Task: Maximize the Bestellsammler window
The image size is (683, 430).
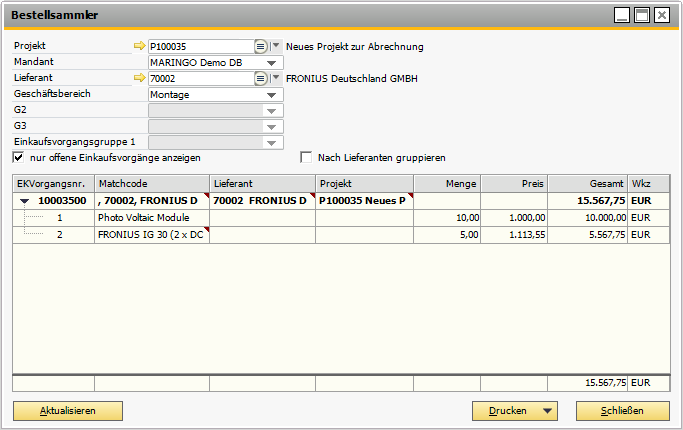Action: coord(642,15)
